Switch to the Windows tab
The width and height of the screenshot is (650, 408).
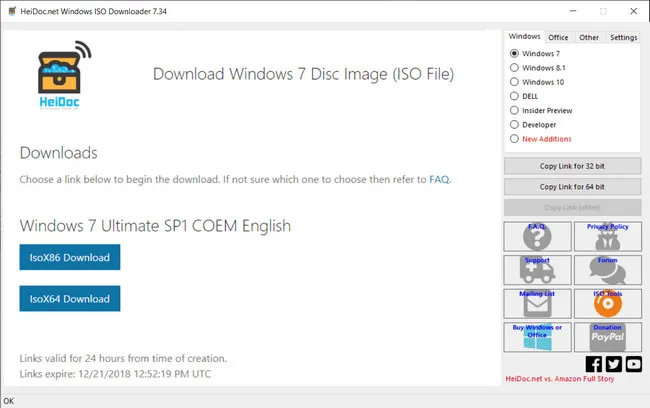point(524,36)
